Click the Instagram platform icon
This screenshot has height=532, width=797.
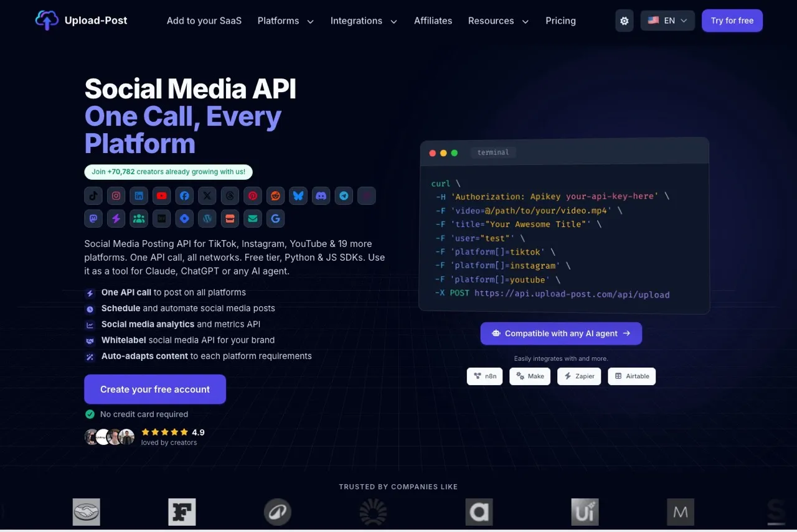[x=116, y=195]
